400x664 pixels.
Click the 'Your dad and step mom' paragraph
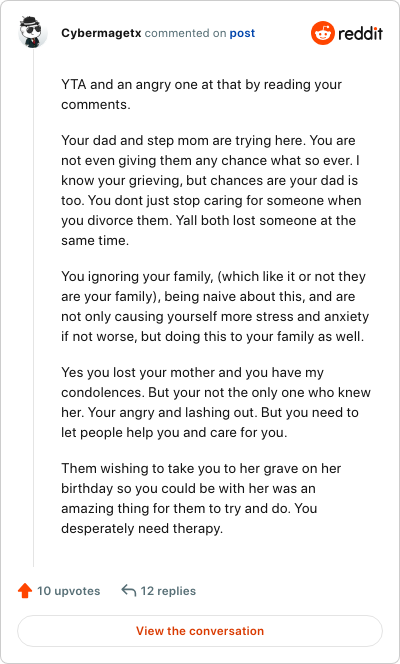pyautogui.click(x=211, y=190)
